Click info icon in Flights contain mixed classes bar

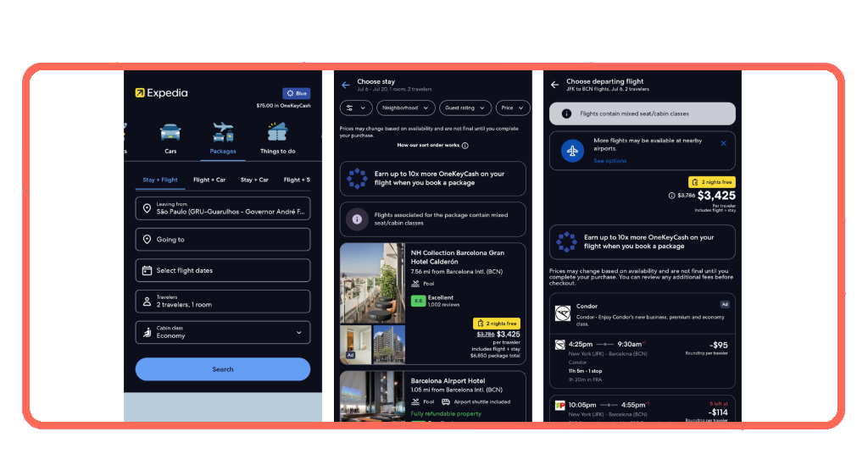(x=566, y=113)
